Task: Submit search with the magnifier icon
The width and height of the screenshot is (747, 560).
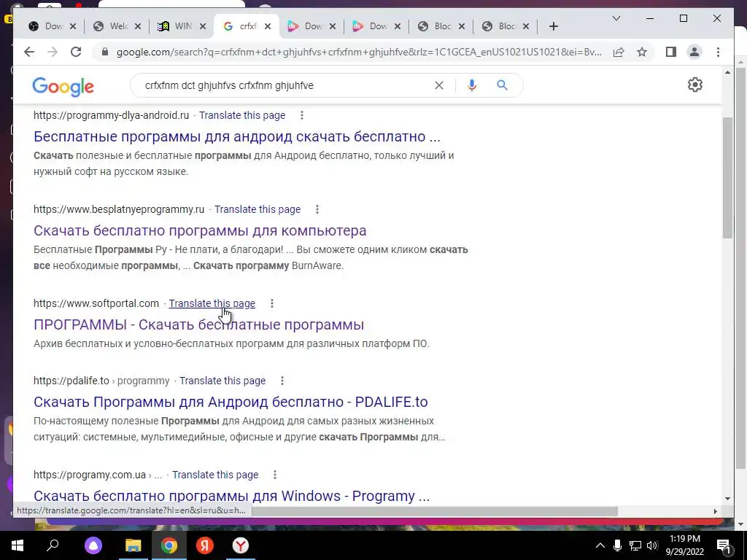Action: (x=502, y=85)
